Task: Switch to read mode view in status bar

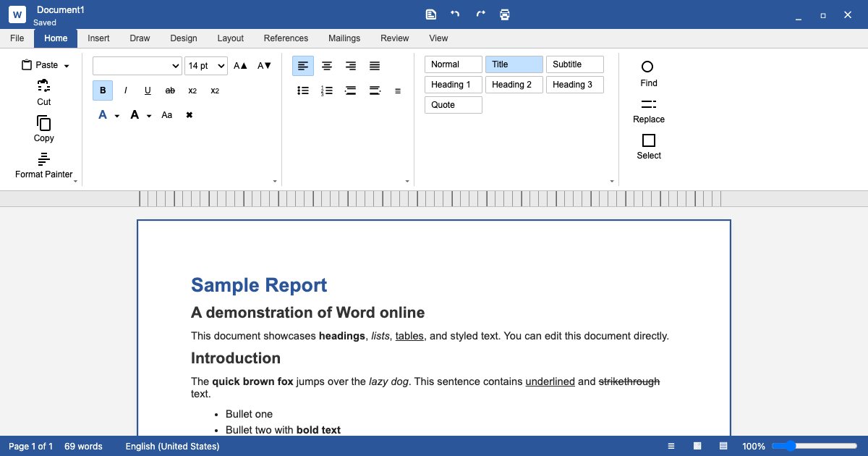Action: point(671,447)
